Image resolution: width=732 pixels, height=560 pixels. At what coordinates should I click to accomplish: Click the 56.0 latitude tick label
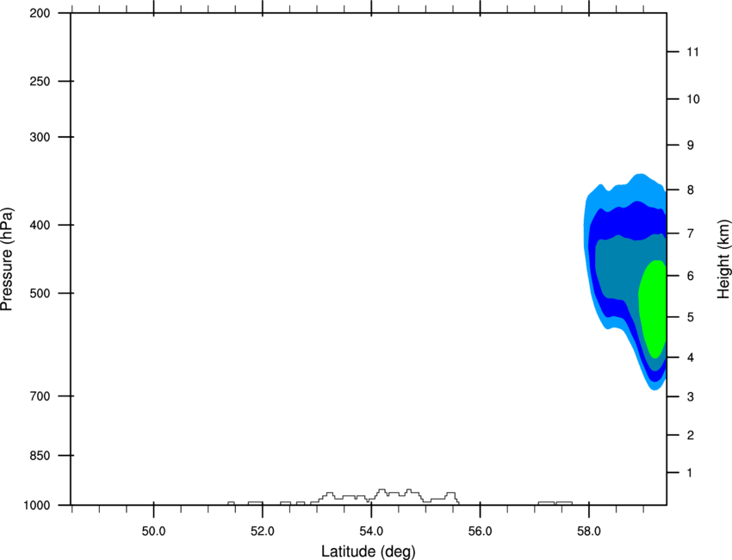coord(481,532)
